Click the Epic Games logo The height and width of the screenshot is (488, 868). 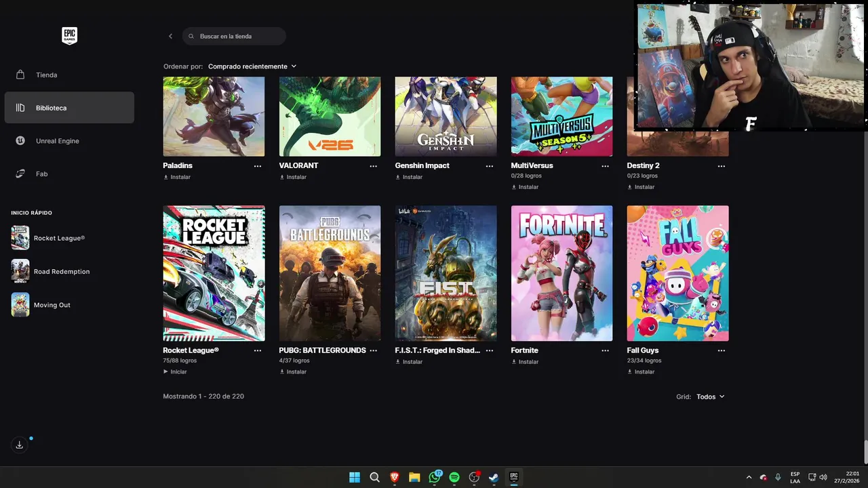[69, 36]
